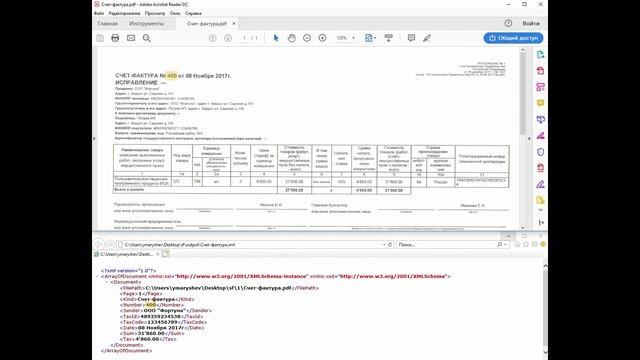Open the Окно menu
The height and width of the screenshot is (360, 640).
pos(175,13)
